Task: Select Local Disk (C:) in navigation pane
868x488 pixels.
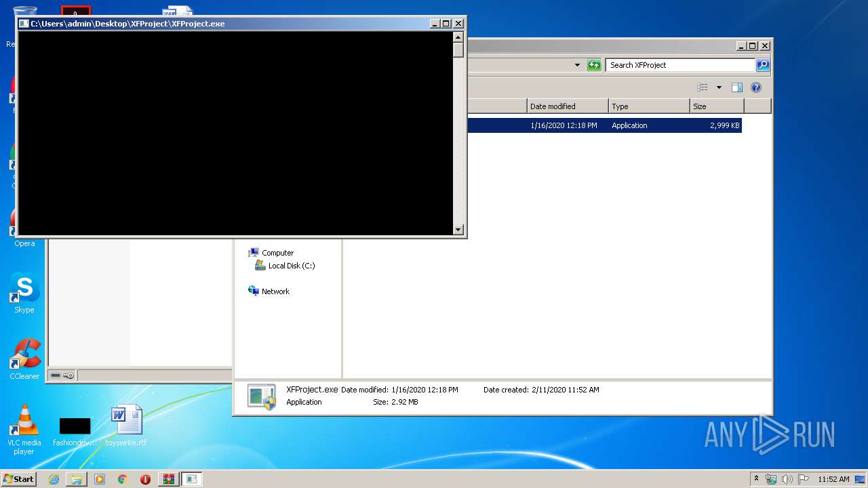Action: [x=285, y=266]
